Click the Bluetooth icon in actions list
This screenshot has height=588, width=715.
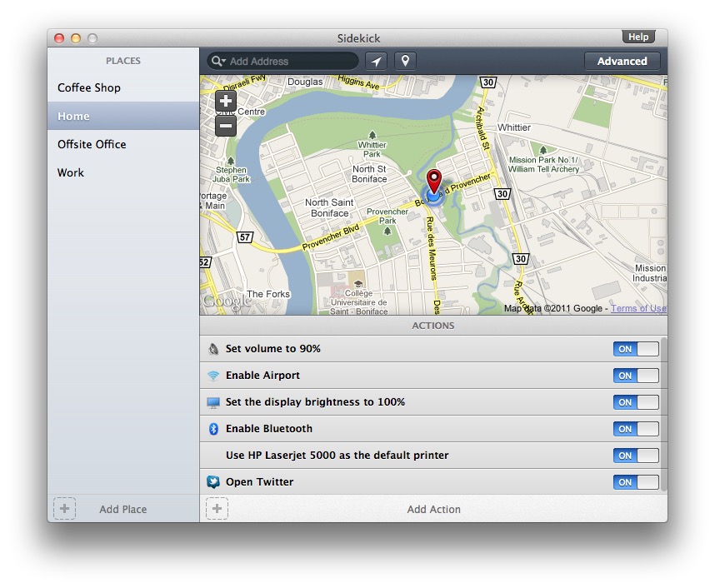(213, 429)
